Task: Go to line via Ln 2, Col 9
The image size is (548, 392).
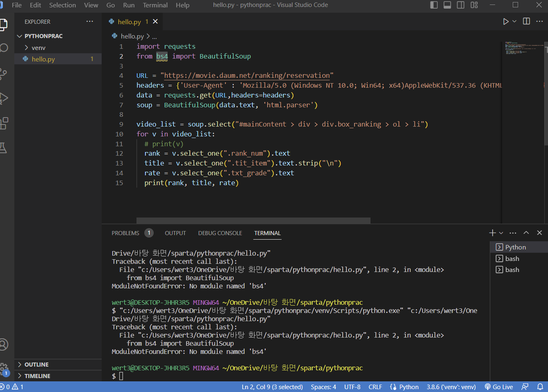Action: [x=272, y=387]
